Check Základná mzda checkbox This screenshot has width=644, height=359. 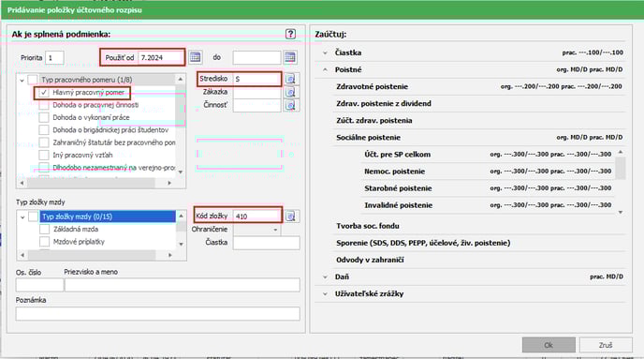click(x=44, y=229)
